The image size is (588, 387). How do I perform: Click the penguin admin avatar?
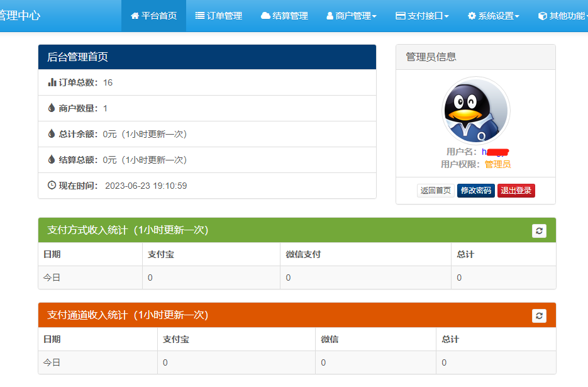475,111
